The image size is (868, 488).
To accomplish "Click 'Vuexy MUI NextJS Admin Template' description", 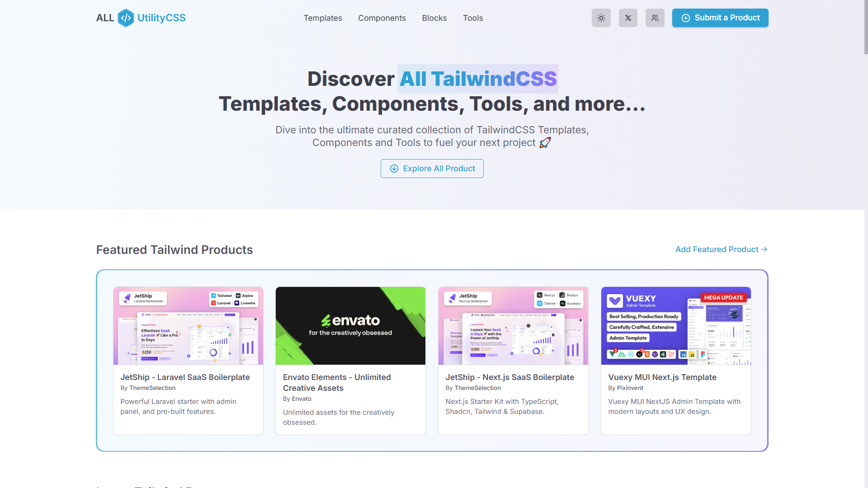I will coord(674,407).
